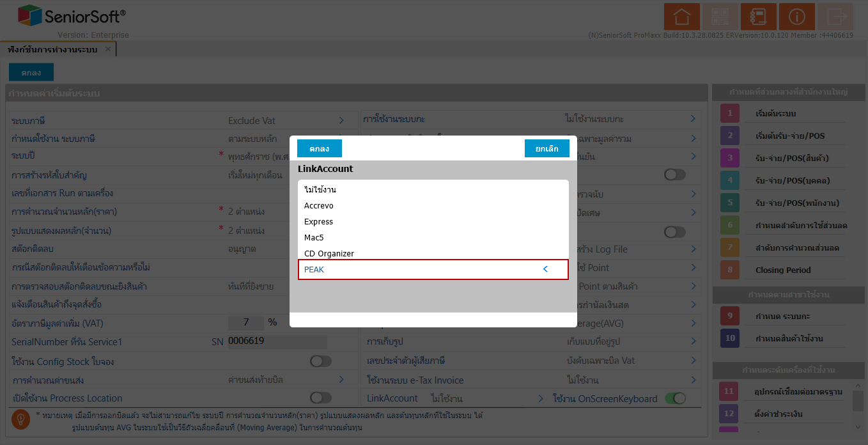Image resolution: width=868 pixels, height=445 pixels.
Task: Open Closing Period menu entry
Action: pos(783,270)
